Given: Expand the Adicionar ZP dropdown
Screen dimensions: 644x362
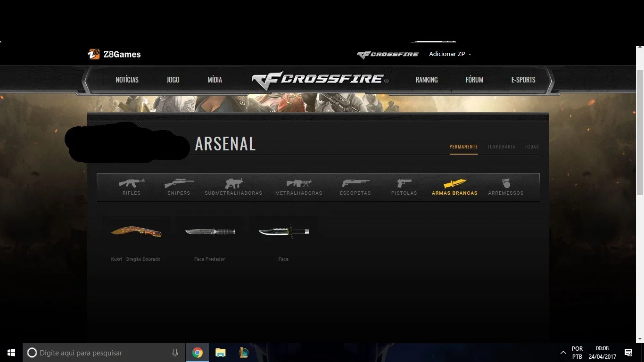Looking at the screenshot, I should click(x=450, y=54).
